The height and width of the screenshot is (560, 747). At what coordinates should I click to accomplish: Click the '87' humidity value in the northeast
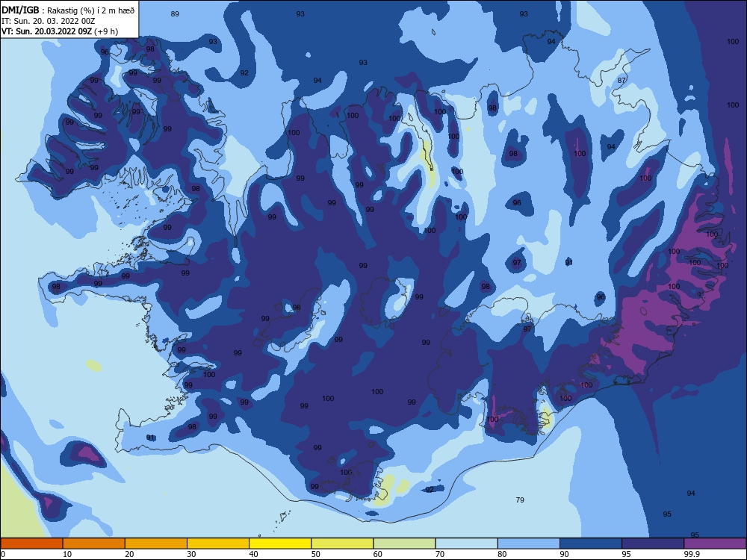pos(622,80)
